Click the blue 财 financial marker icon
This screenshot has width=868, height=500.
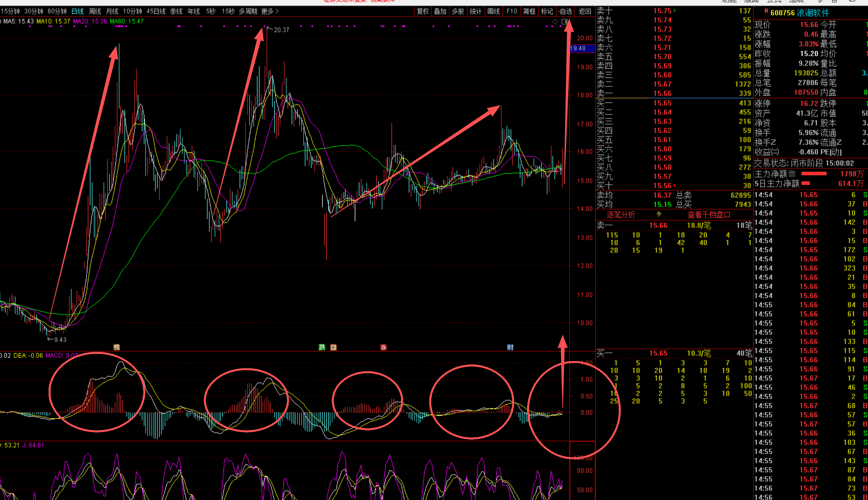(510, 347)
